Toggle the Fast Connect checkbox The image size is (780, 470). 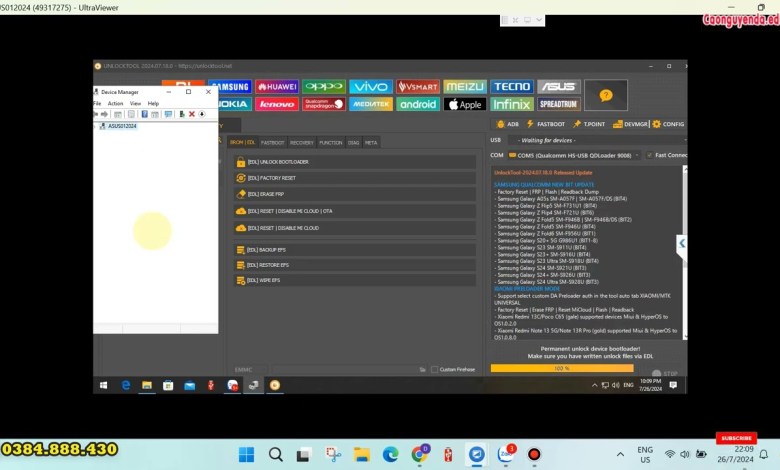651,155
